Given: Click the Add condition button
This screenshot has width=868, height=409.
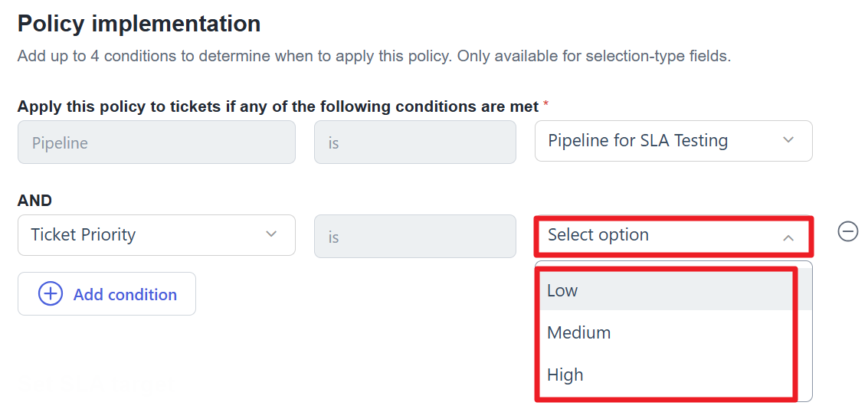Looking at the screenshot, I should 106,294.
